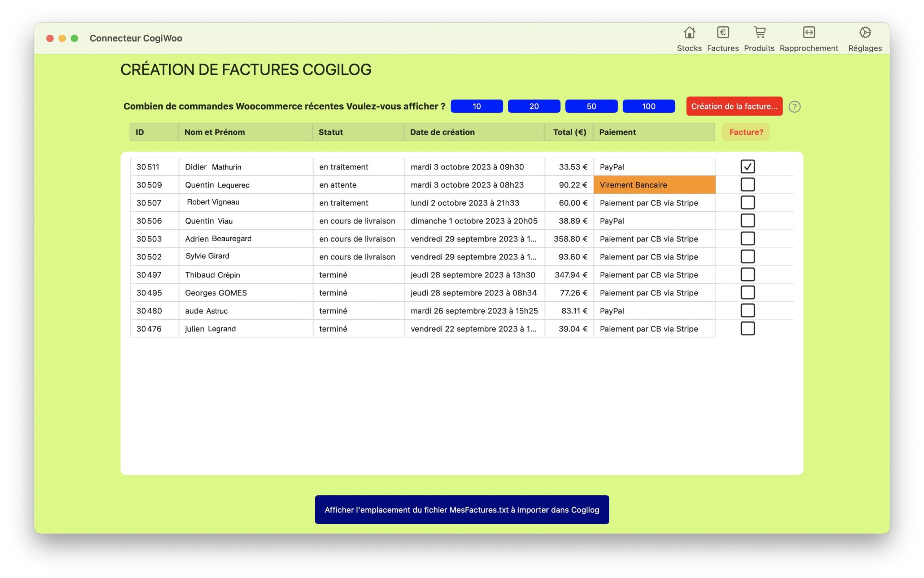Check the invoice box for aude Astruc
924x578 pixels.
(748, 310)
